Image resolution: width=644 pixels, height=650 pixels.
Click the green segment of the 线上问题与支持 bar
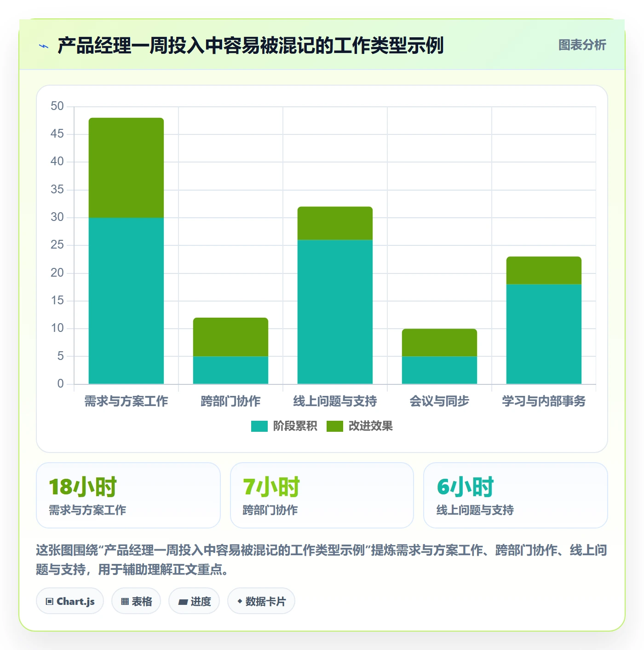[335, 223]
